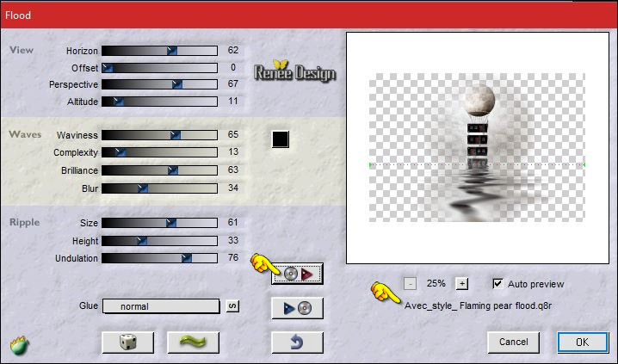Click the Altitude value 11
Viewport: 618px width, 364px height.
click(233, 102)
